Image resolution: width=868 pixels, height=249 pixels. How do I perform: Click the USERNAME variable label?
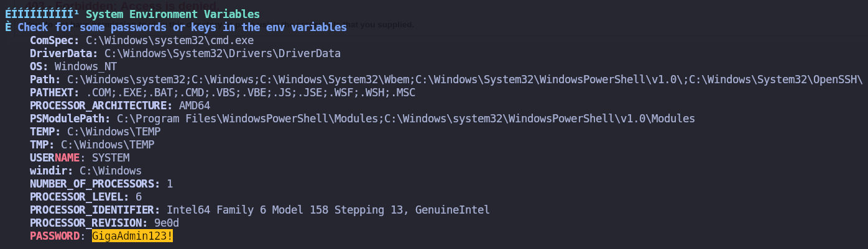click(54, 158)
